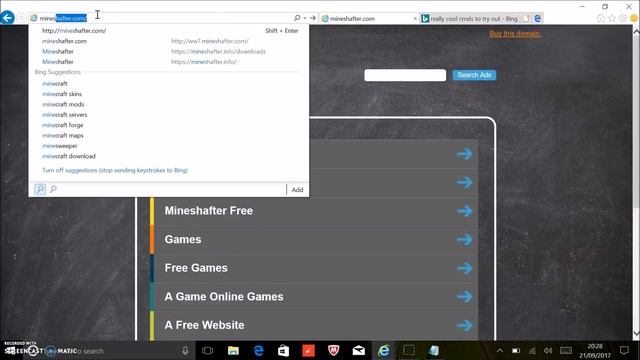Click the arrow beside A Free Website

[x=464, y=325]
